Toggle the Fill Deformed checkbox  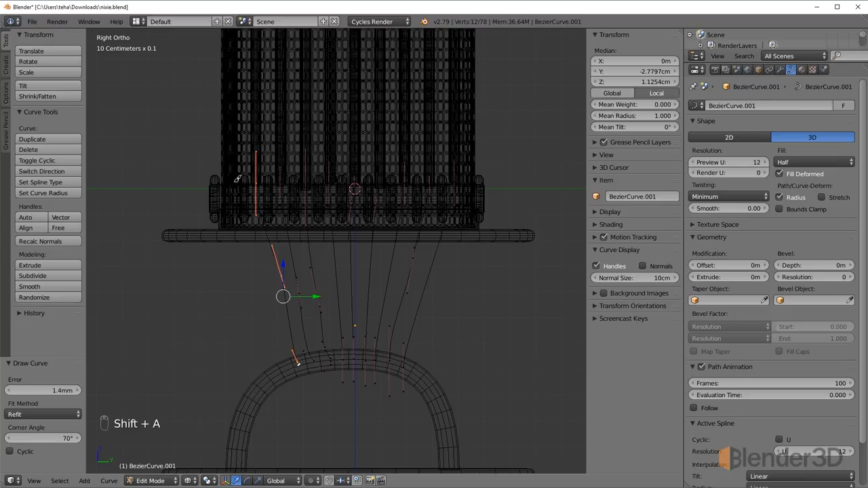tap(779, 174)
